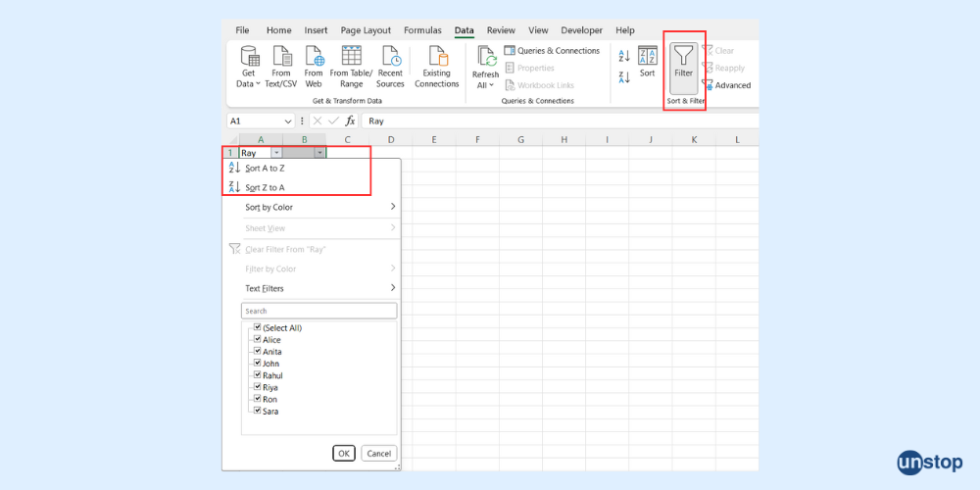Click the Cancel button
The width and height of the screenshot is (980, 490).
[378, 453]
